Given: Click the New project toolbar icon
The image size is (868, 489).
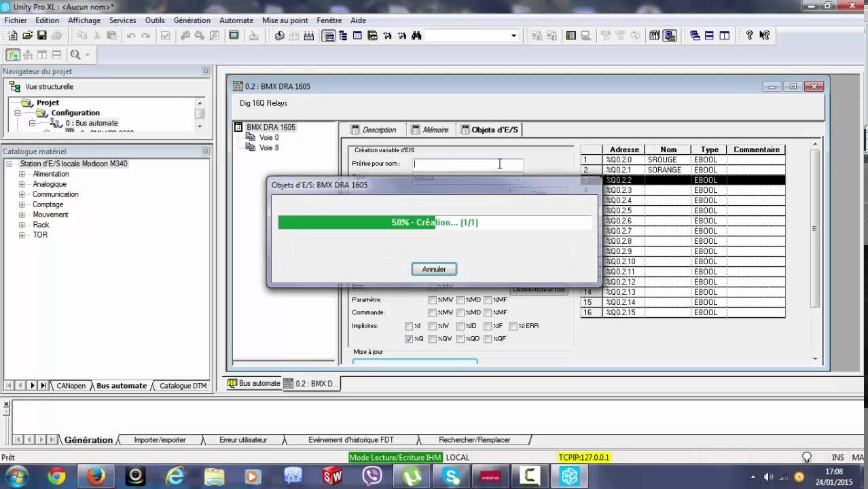Looking at the screenshot, I should (x=13, y=35).
